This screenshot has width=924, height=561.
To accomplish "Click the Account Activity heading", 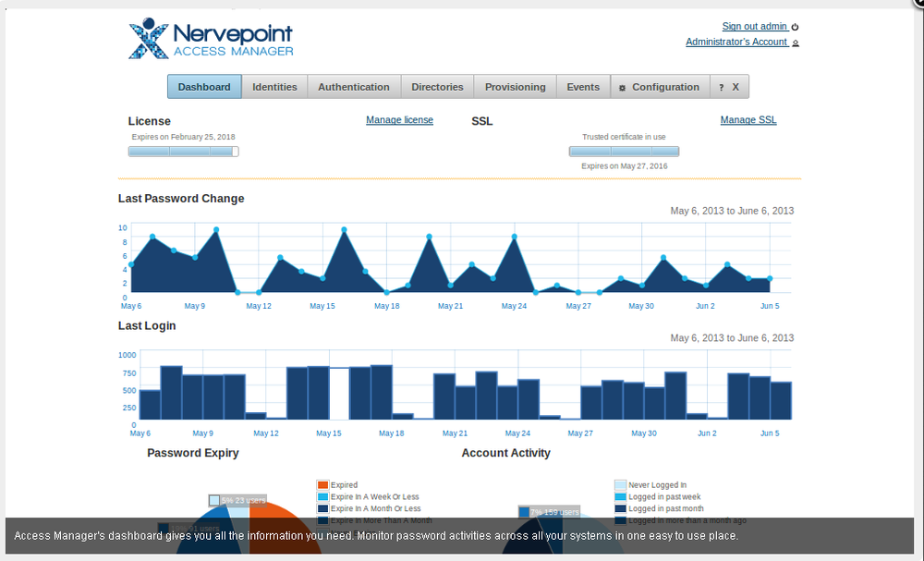I will coord(505,453).
